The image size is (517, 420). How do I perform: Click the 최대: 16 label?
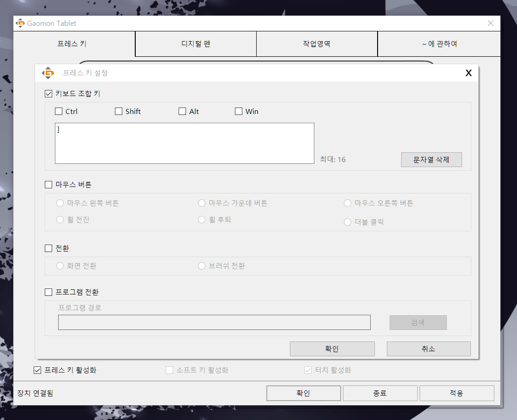(x=333, y=160)
